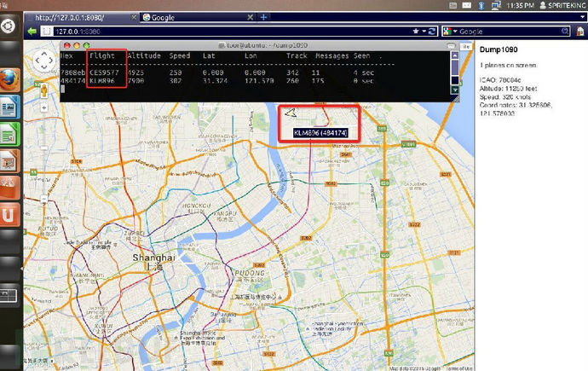Viewport: 588px width, 371px height.
Task: Switch to the Google tab
Action: click(198, 17)
